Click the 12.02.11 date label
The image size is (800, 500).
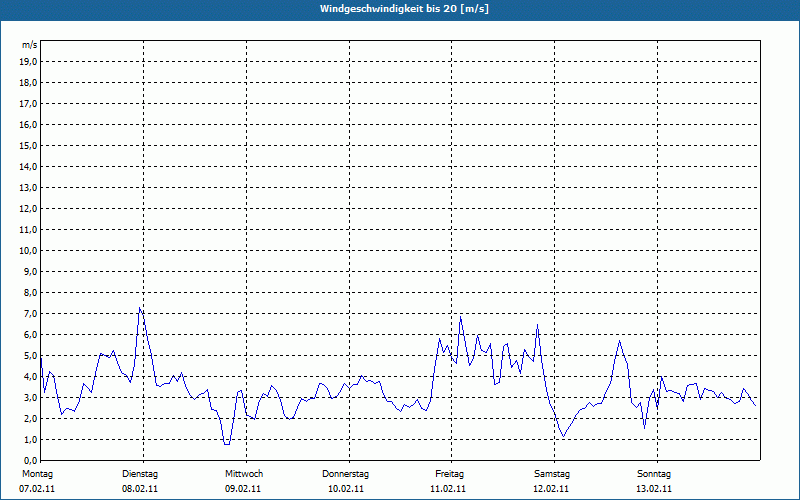[x=551, y=489]
